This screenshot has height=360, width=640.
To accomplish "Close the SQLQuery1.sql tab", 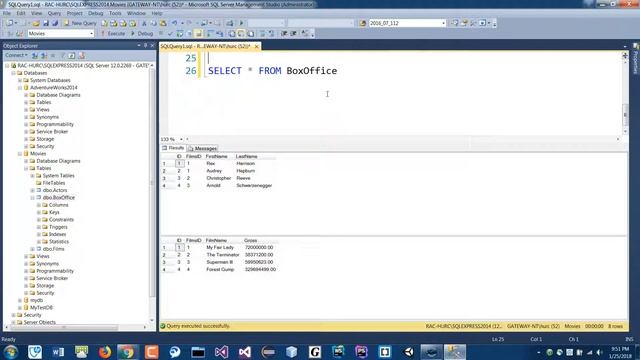I will (x=256, y=47).
